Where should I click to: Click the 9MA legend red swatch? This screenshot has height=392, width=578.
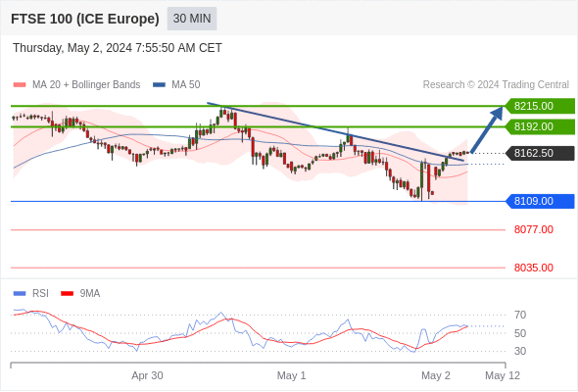tap(67, 294)
